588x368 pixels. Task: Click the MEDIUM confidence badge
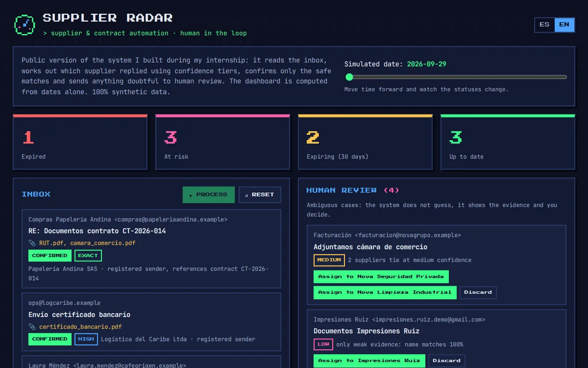tap(329, 260)
